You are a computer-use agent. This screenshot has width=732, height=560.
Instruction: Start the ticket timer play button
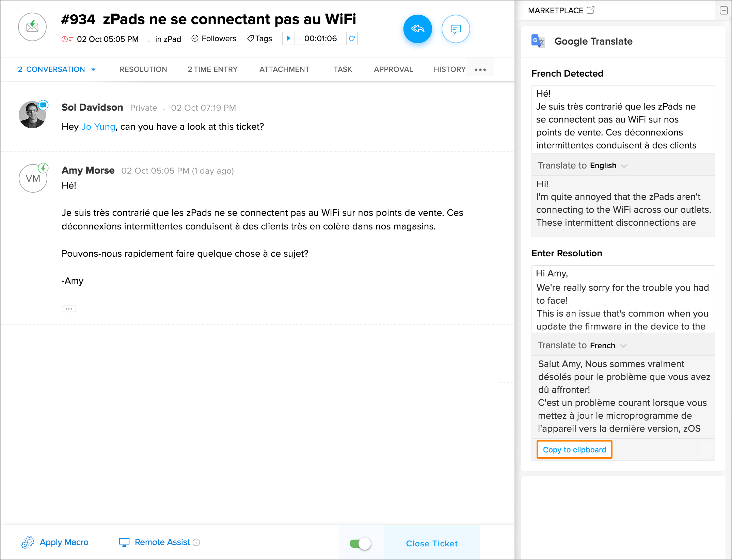[288, 38]
